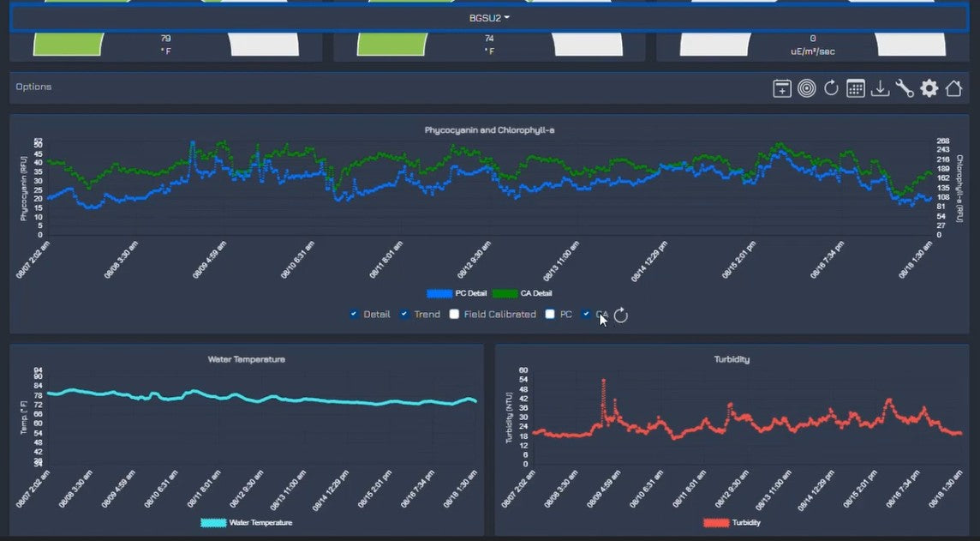The image size is (980, 541).
Task: Open the BGSU2 station dropdown
Action: click(490, 18)
